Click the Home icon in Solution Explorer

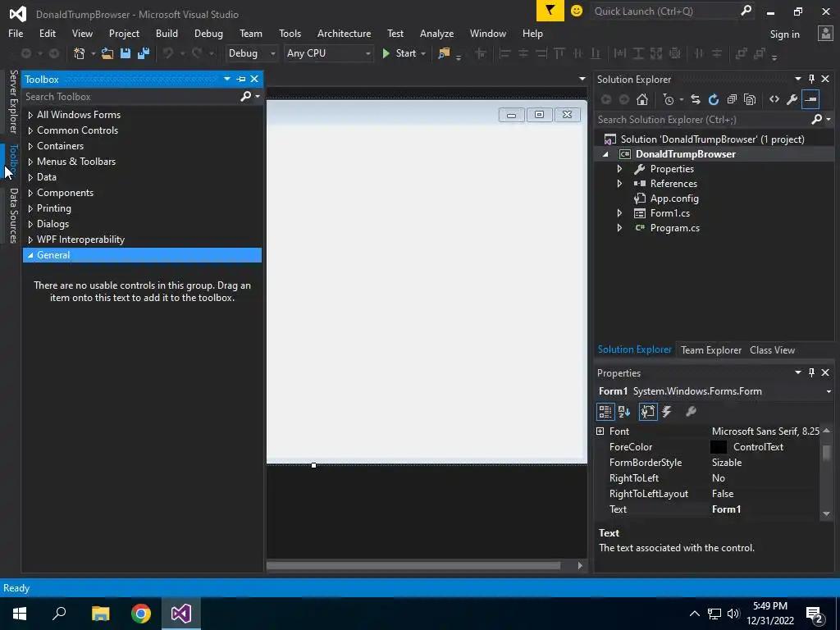click(642, 99)
